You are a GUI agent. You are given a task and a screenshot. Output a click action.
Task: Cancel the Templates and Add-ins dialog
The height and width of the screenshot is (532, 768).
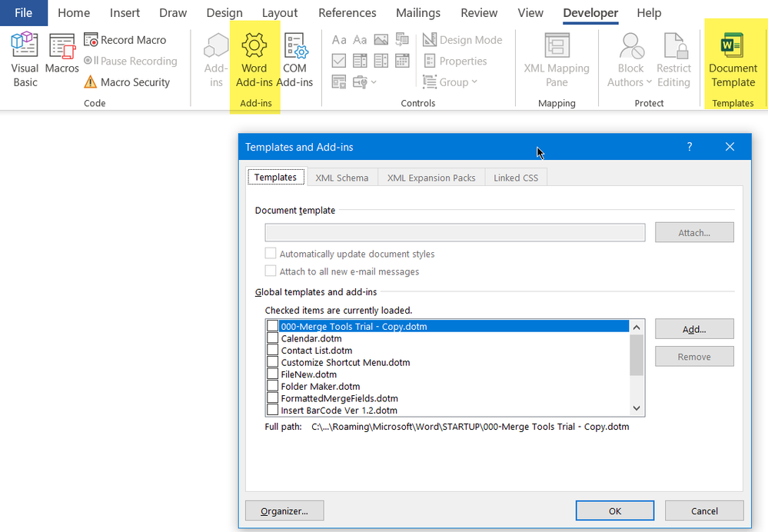[x=704, y=511]
